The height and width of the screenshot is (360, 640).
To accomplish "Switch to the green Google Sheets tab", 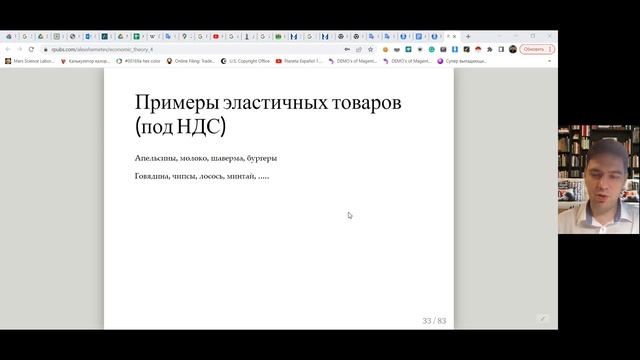I will click(x=137, y=36).
